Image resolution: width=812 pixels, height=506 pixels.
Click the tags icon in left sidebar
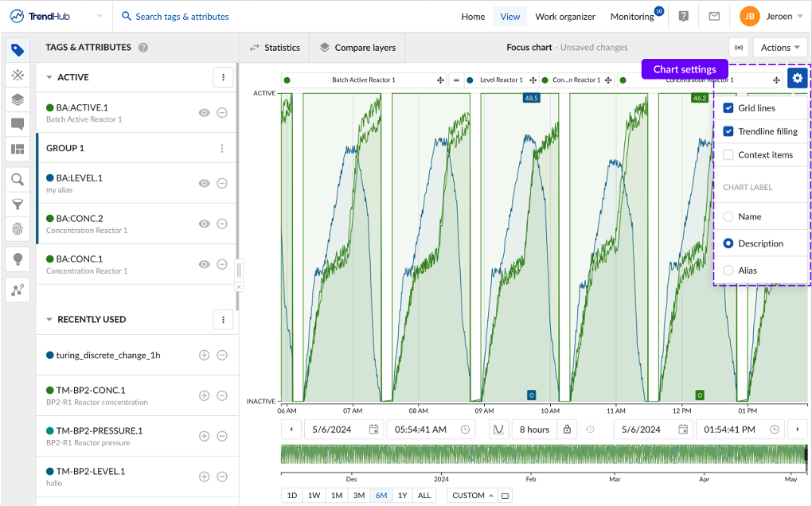pyautogui.click(x=18, y=50)
